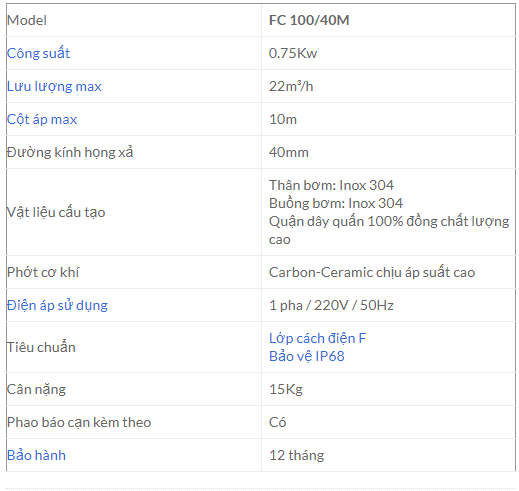Click the 'Phớt cơ khí' label
Image resolution: width=519 pixels, height=491 pixels.
tap(43, 272)
